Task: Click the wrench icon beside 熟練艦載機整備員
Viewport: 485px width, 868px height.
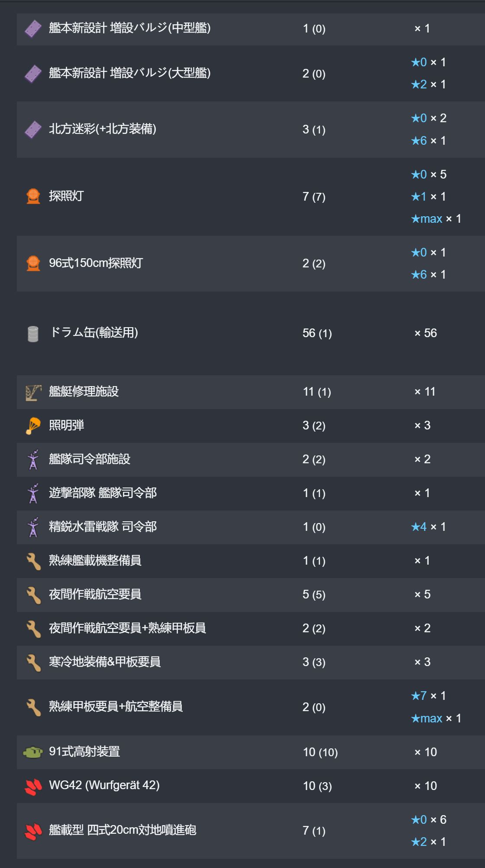Action: [x=33, y=561]
